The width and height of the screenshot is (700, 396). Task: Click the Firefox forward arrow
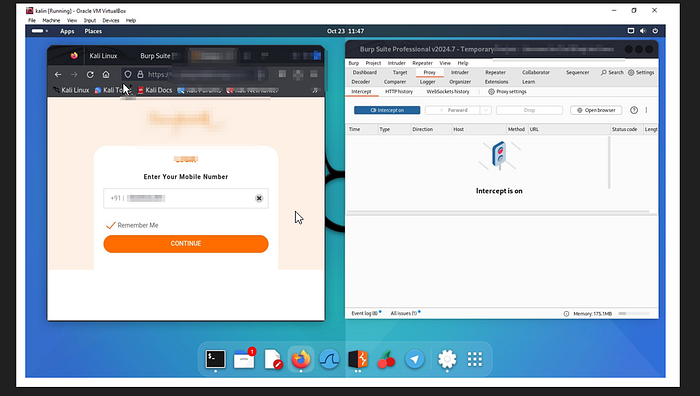(x=74, y=75)
